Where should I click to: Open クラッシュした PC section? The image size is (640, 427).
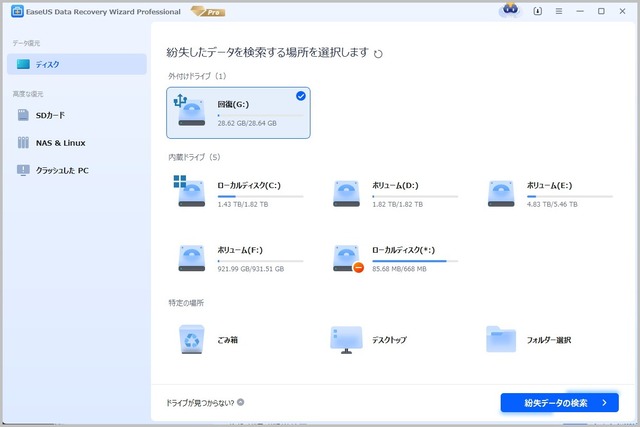pyautogui.click(x=77, y=170)
